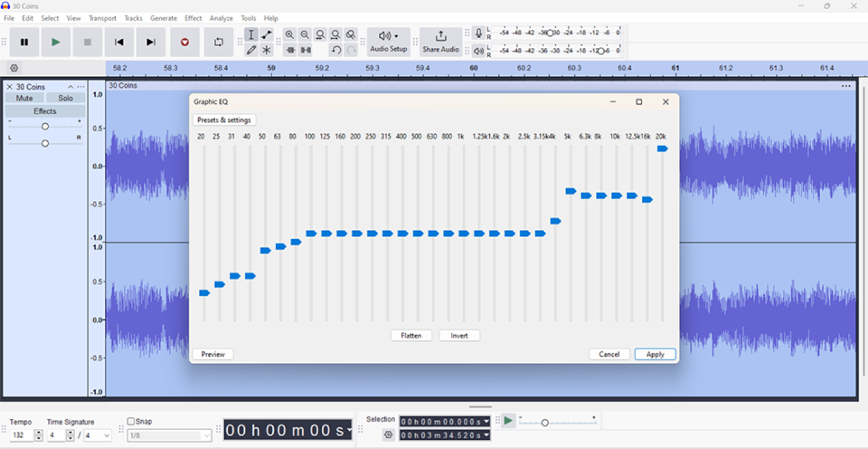Open the Effect menu

tap(193, 18)
